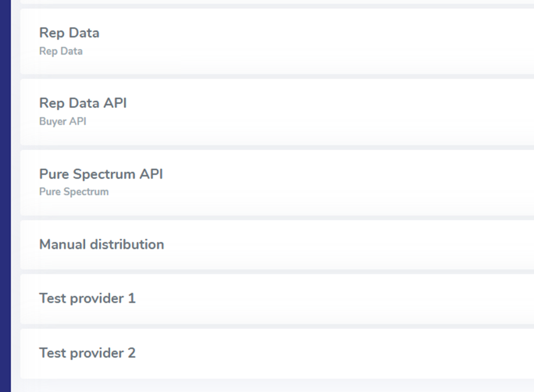The width and height of the screenshot is (534, 392).
Task: Select the Manual distribution card
Action: pyautogui.click(x=277, y=245)
